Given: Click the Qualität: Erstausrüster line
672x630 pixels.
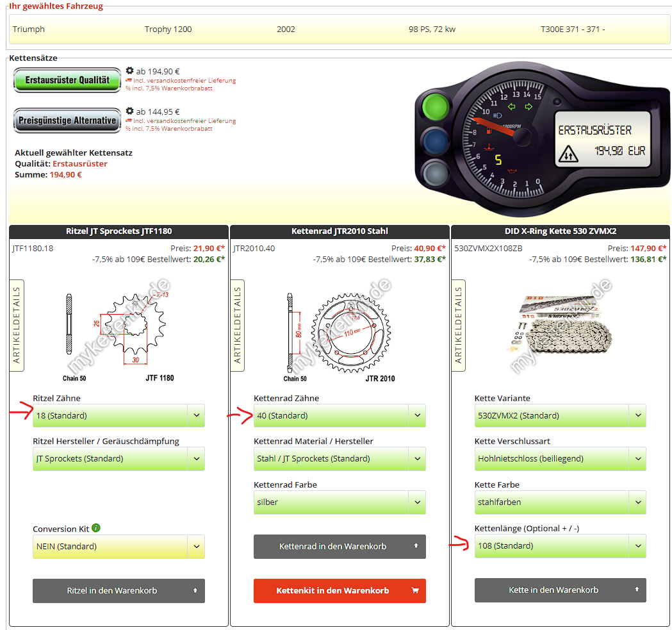Looking at the screenshot, I should pyautogui.click(x=61, y=164).
